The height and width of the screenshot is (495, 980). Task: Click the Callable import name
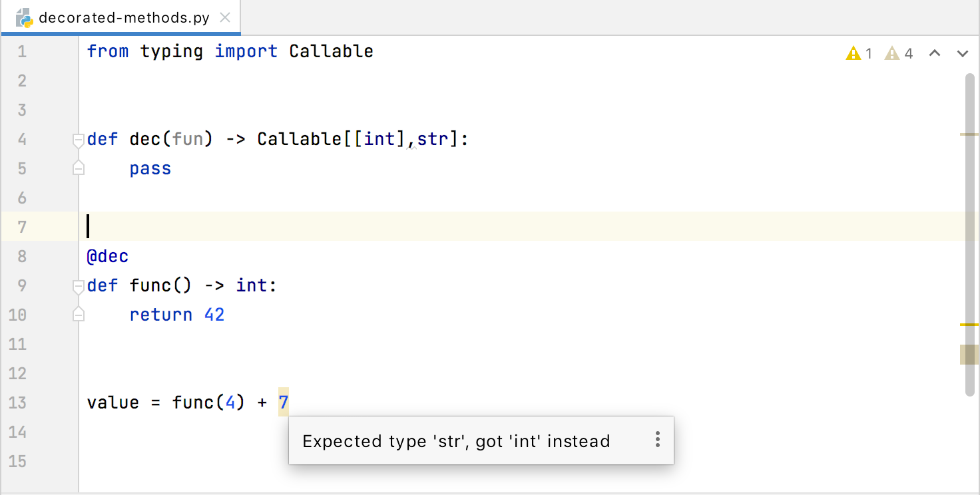[x=331, y=51]
